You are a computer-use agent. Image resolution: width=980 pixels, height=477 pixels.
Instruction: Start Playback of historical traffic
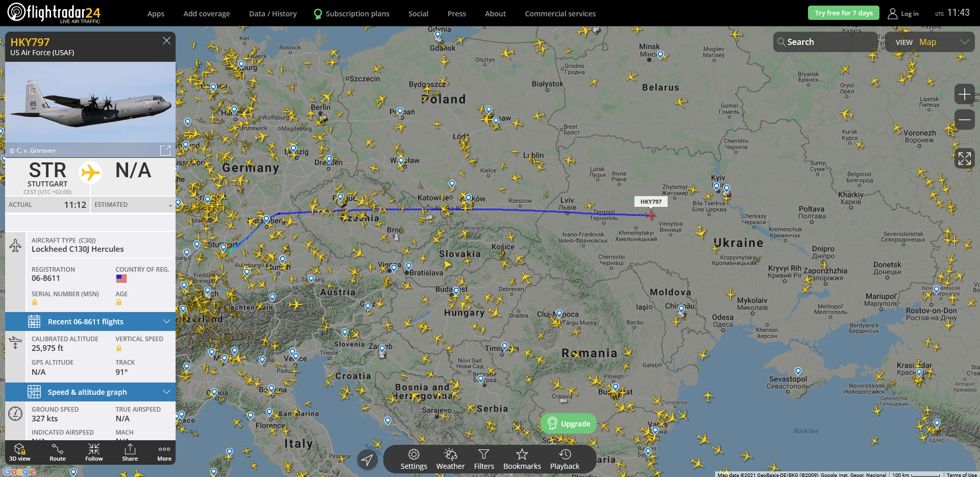click(565, 459)
